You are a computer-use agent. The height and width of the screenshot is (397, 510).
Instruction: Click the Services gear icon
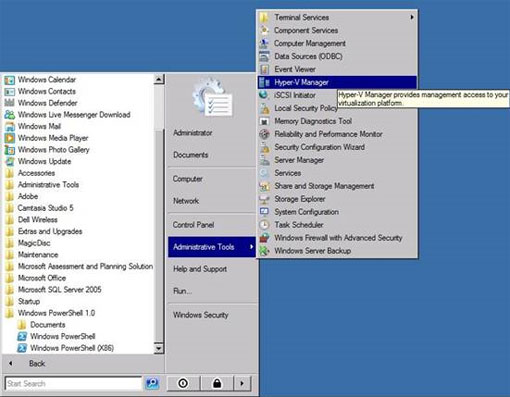pyautogui.click(x=264, y=173)
